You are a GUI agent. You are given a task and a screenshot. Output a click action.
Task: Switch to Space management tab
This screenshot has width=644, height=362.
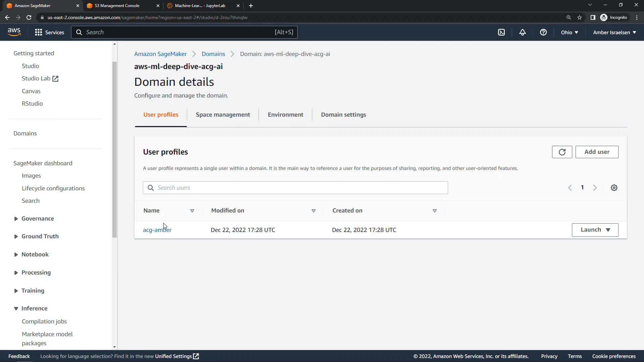pos(223,115)
